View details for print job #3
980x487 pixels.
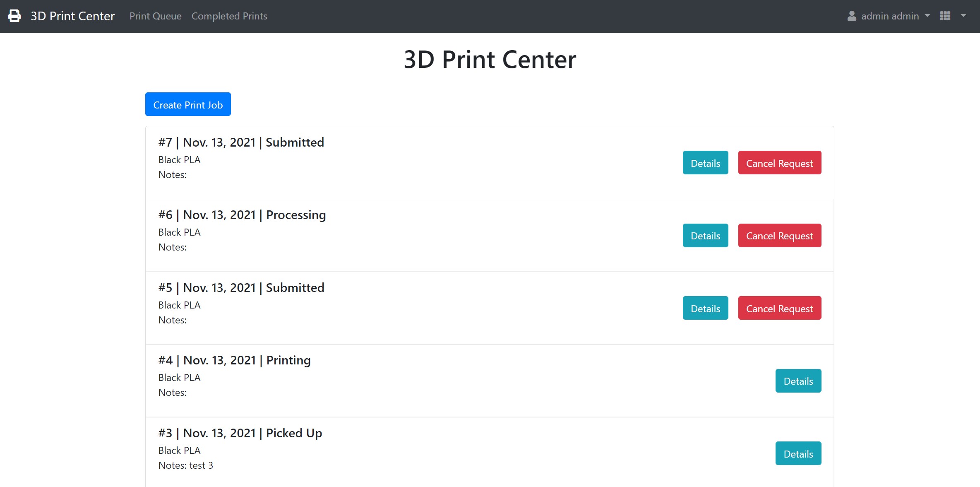(x=799, y=453)
